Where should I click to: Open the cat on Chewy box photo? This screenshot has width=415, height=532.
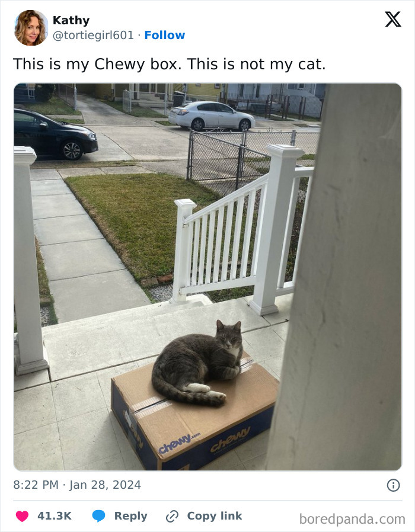tap(207, 277)
